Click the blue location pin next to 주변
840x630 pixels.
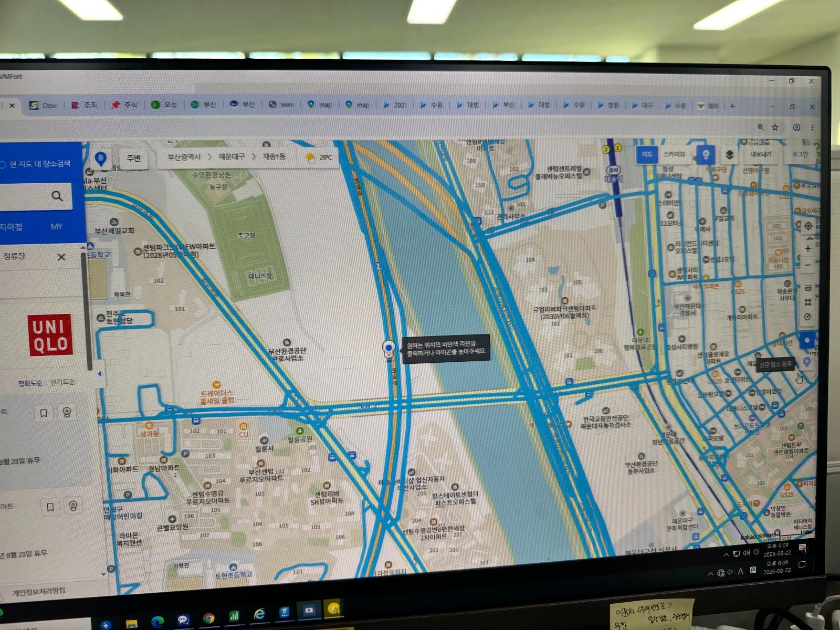[x=101, y=158]
